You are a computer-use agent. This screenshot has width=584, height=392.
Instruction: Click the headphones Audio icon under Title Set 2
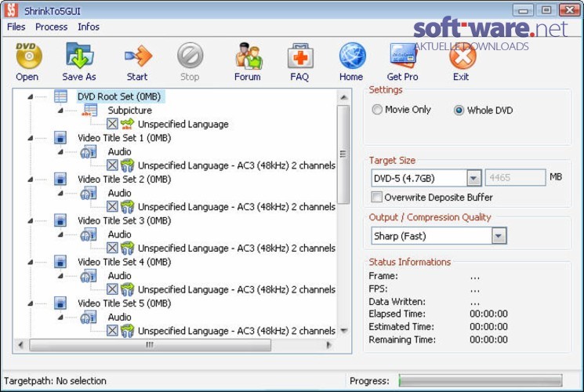tap(89, 193)
